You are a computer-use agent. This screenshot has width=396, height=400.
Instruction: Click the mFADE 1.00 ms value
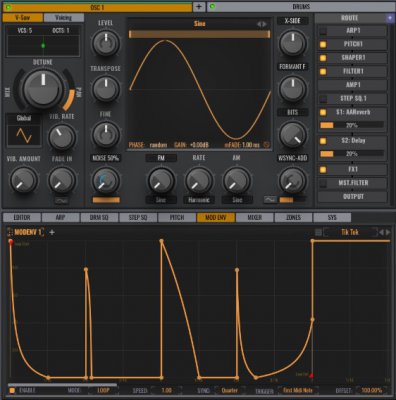(x=251, y=145)
